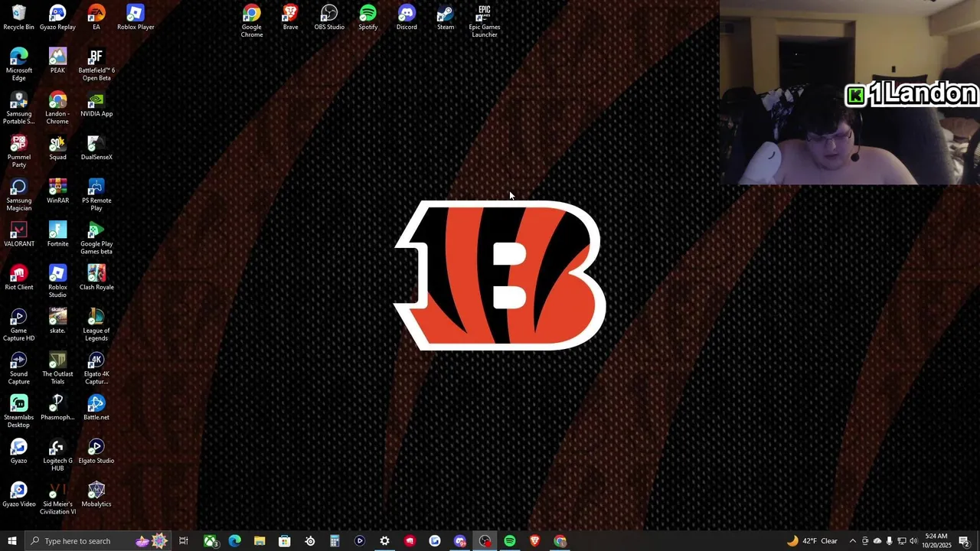This screenshot has height=551, width=980.
Task: Select the Microsoft Edge desktop icon
Action: 19,65
